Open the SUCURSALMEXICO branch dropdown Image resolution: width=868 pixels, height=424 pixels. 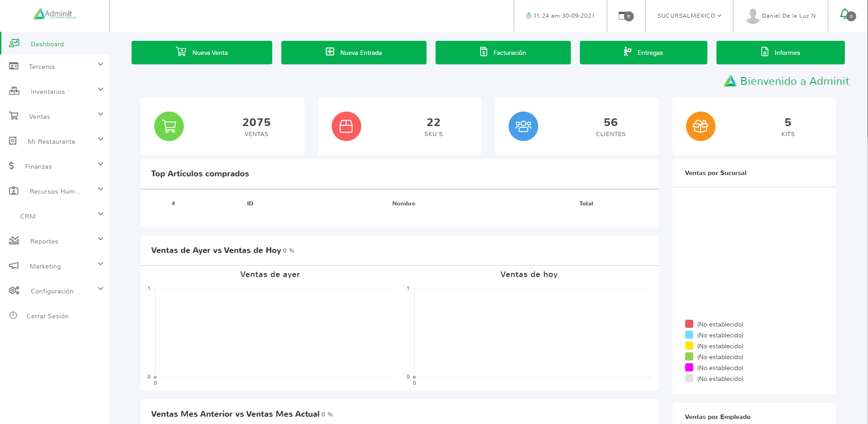pos(689,15)
